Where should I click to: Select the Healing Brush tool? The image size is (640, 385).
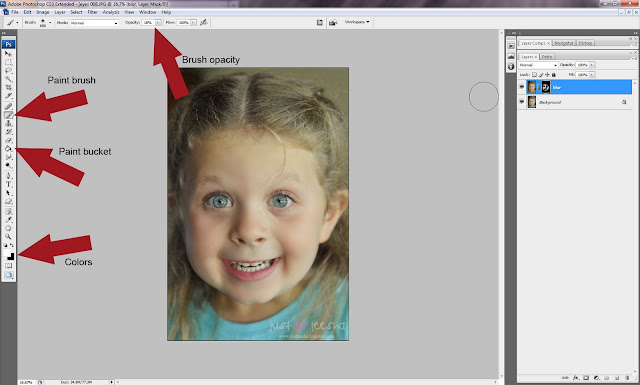point(8,107)
